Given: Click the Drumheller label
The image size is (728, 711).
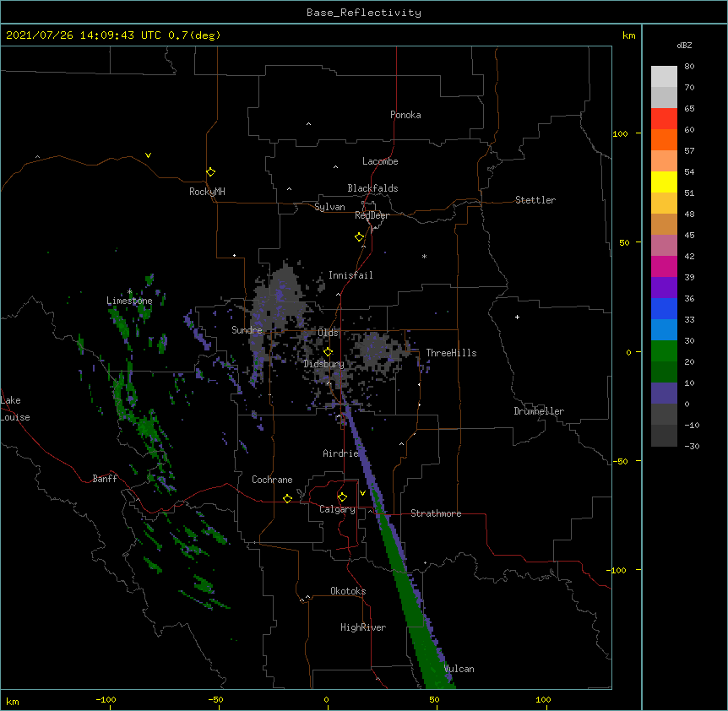Looking at the screenshot, I should pos(539,411).
